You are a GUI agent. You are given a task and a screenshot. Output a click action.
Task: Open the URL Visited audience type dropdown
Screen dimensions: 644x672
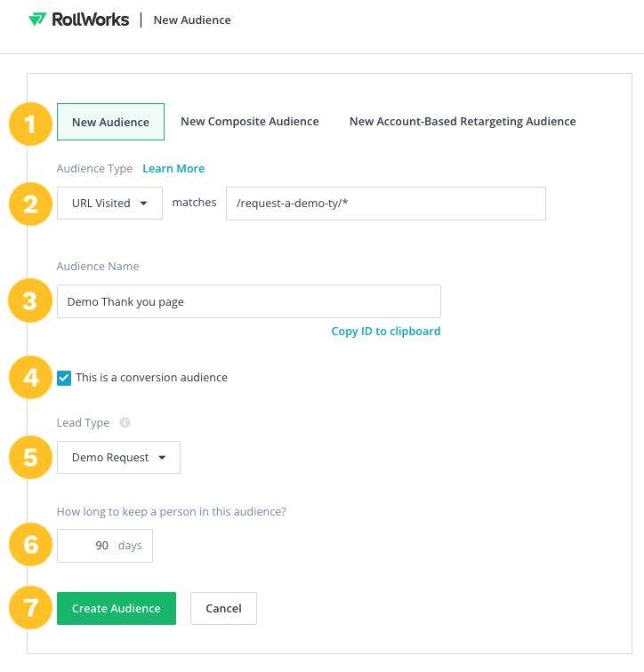tap(109, 204)
